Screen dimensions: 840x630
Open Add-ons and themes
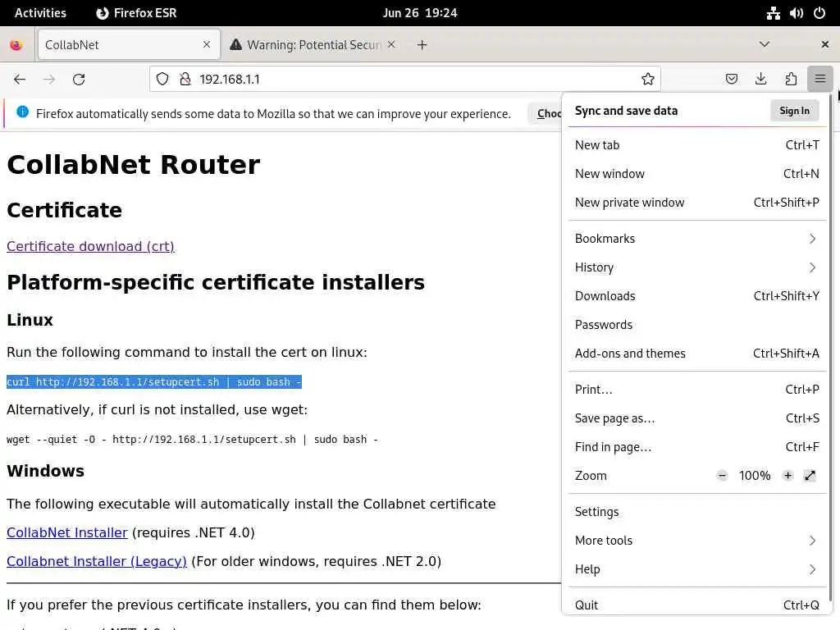[x=696, y=354]
